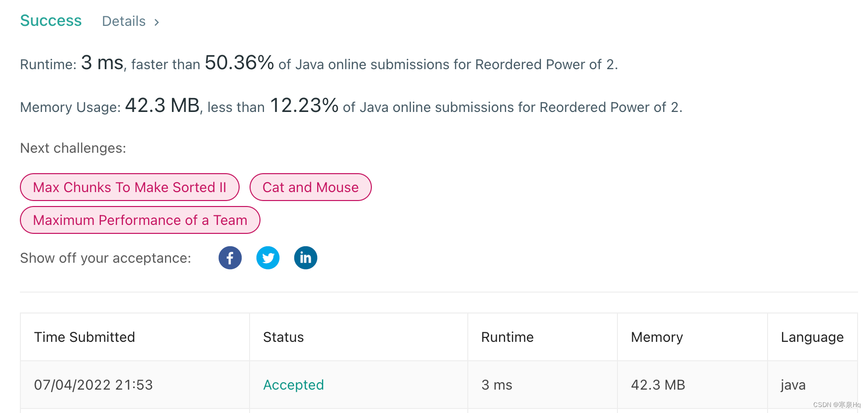Screen dimensions: 868x413
Task: Click the Language column header
Action: coord(812,337)
